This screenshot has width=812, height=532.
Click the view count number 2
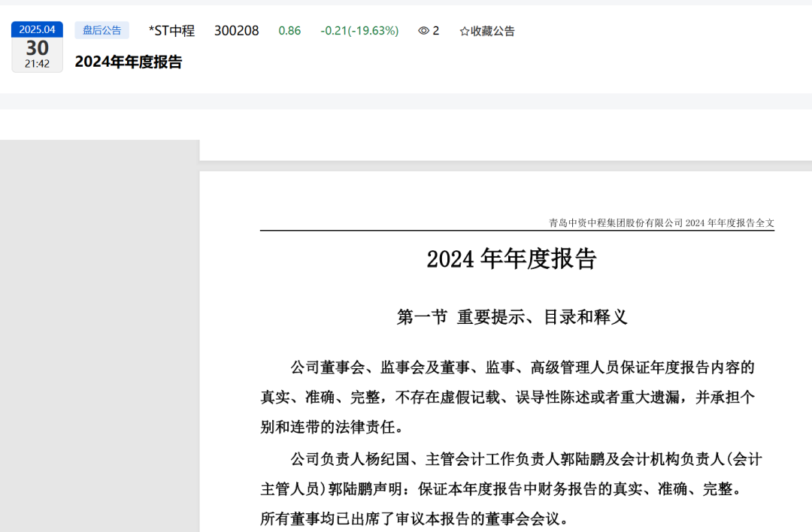(436, 31)
